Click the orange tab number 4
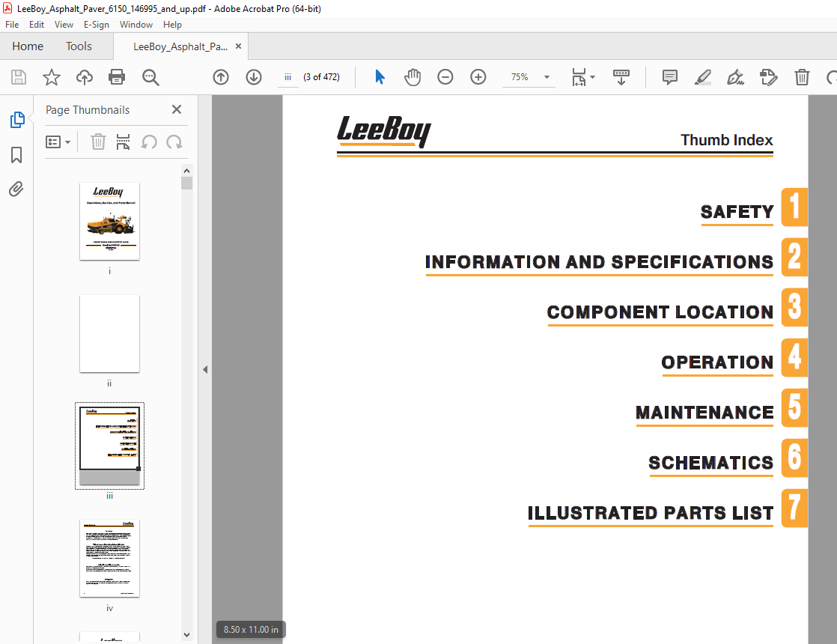Image resolution: width=837 pixels, height=644 pixels. [x=795, y=357]
